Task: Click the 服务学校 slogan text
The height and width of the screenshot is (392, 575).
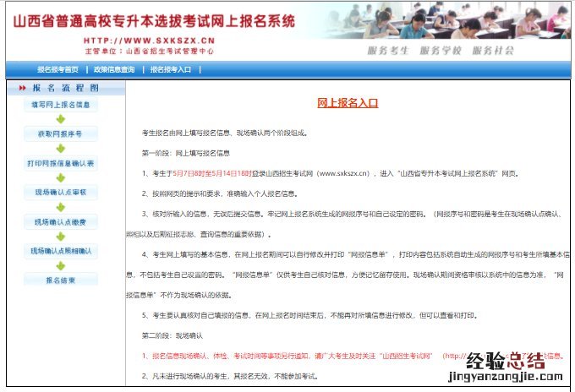Action: coord(441,51)
